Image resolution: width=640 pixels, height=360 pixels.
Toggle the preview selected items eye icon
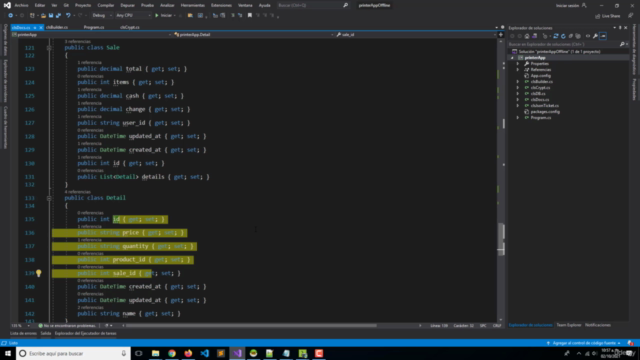pyautogui.click(x=588, y=36)
